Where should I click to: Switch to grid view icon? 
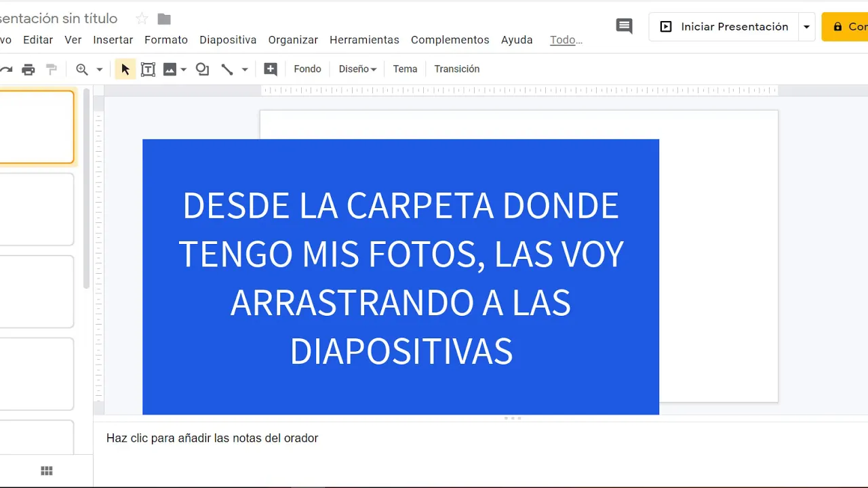(x=47, y=471)
